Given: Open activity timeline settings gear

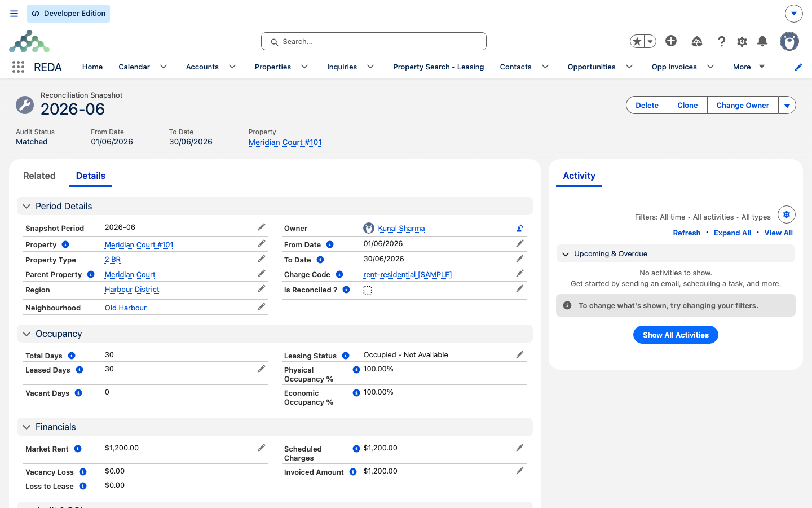Looking at the screenshot, I should (x=787, y=214).
